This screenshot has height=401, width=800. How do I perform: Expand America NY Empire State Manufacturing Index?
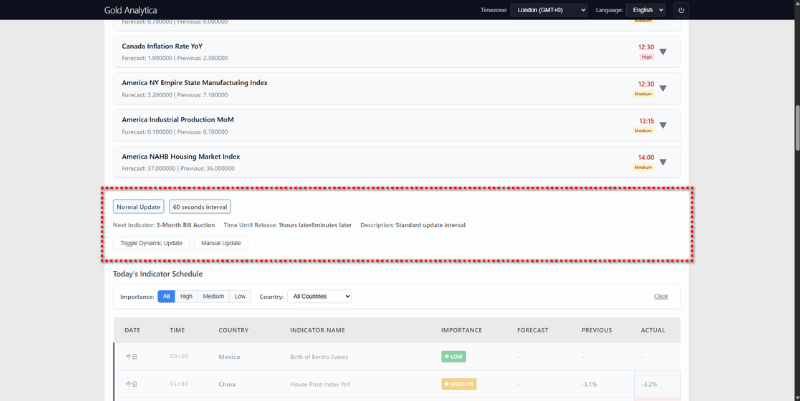pyautogui.click(x=663, y=88)
